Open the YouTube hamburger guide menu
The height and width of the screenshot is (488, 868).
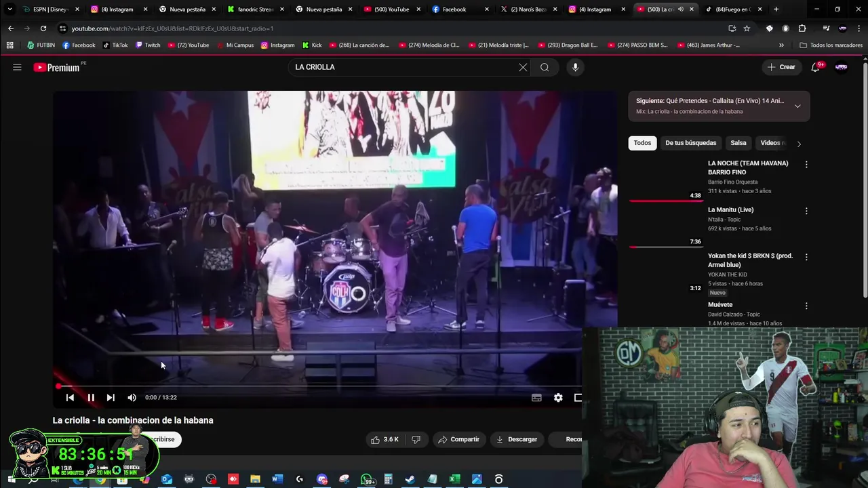(17, 67)
